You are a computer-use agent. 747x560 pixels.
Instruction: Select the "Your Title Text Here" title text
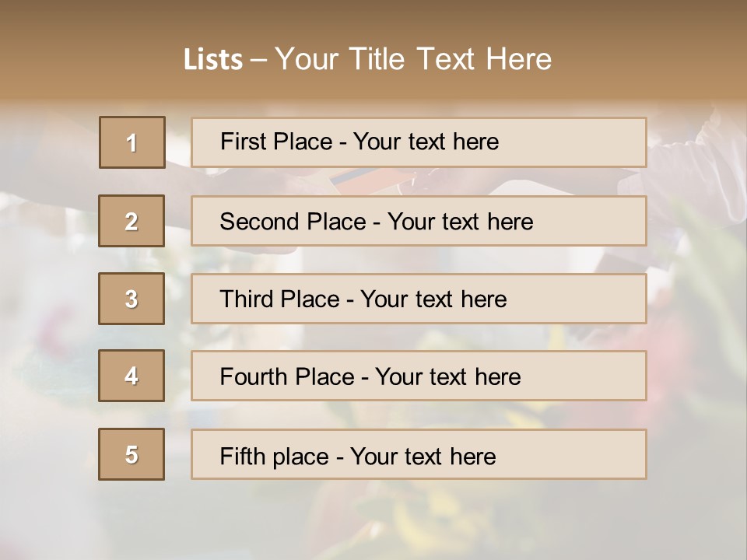coord(413,59)
